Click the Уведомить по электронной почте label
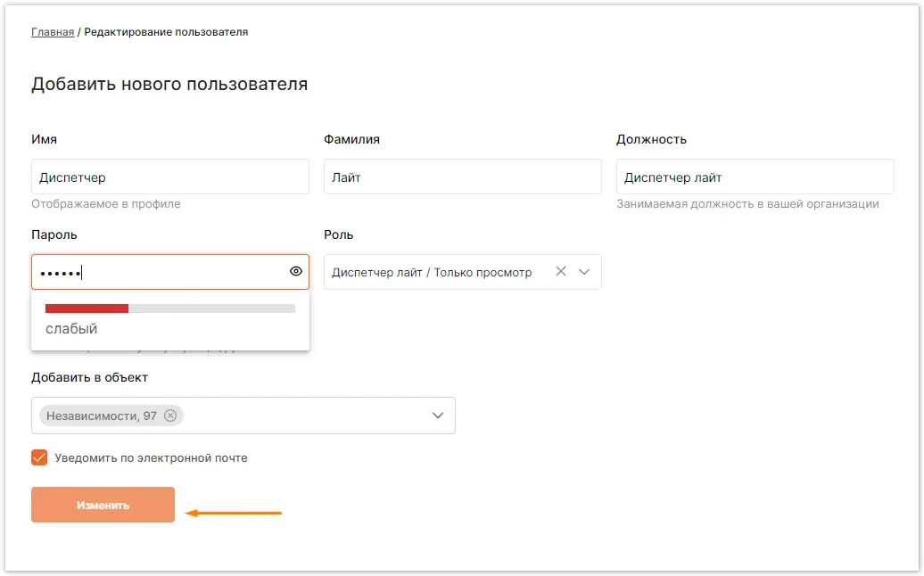 tap(151, 457)
